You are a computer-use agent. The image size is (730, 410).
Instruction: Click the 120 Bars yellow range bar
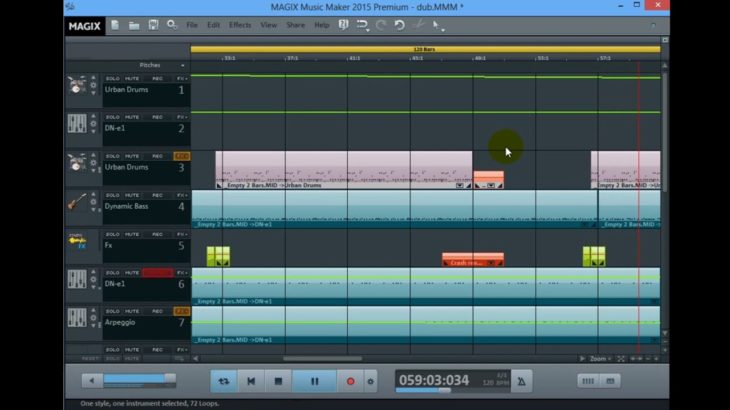click(x=425, y=49)
